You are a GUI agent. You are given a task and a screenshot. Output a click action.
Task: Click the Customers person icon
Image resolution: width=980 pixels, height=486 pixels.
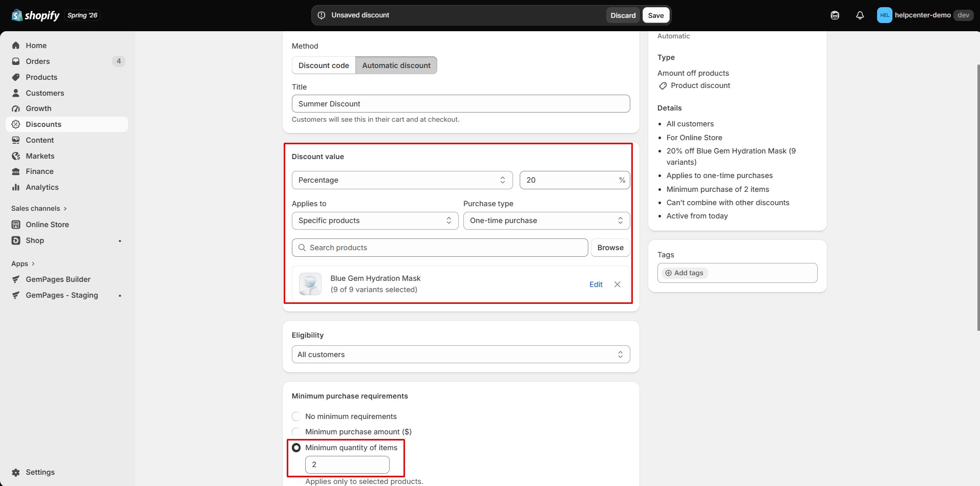[x=16, y=93]
